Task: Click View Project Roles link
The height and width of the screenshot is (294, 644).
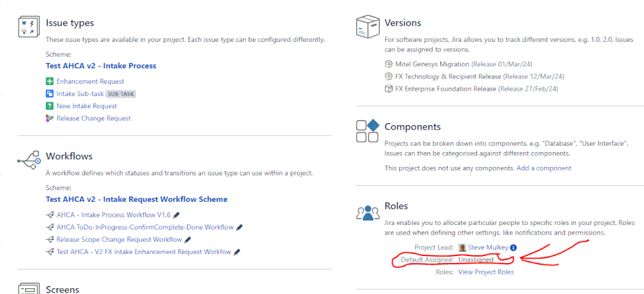Action: pyautogui.click(x=486, y=272)
